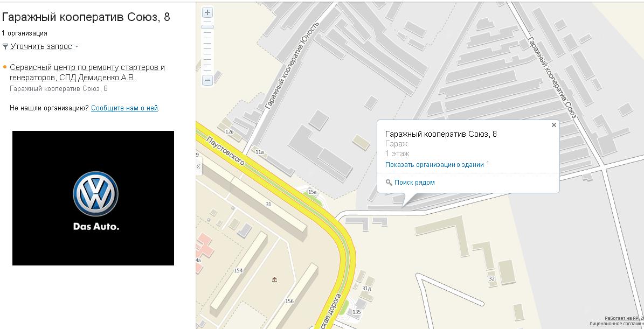
Task: Show organizations via Показать организации в здании
Action: click(434, 165)
